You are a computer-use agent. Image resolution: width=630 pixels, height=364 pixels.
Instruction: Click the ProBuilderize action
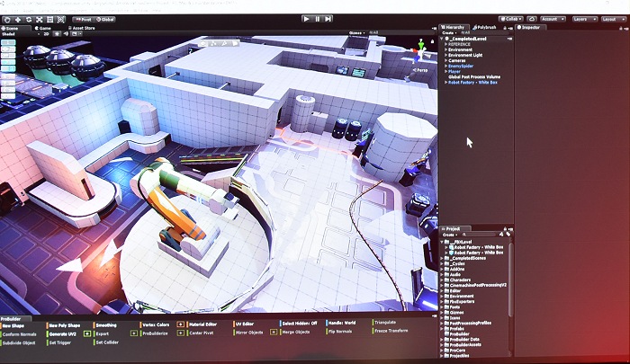coord(155,333)
